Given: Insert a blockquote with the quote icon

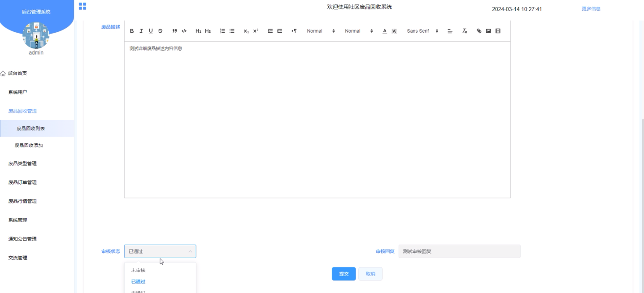Looking at the screenshot, I should tap(174, 31).
